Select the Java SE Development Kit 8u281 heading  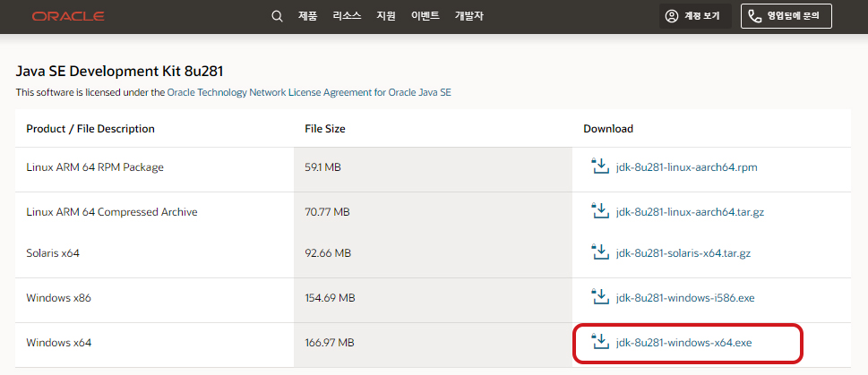click(x=119, y=71)
